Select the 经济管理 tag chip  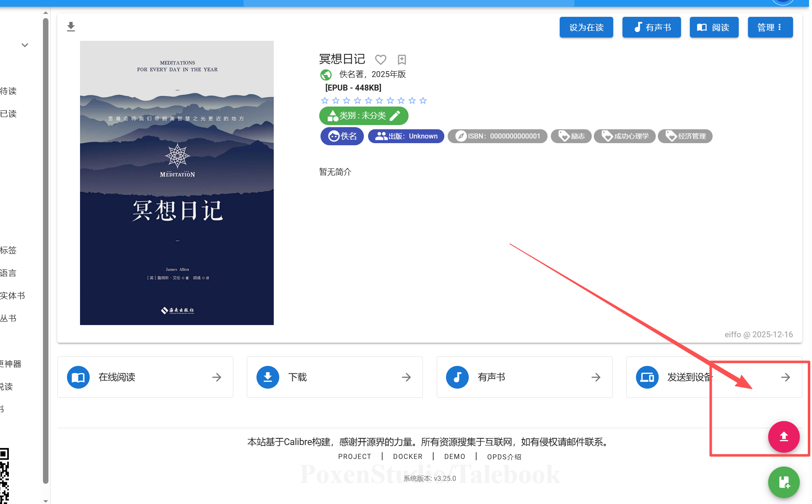(685, 136)
